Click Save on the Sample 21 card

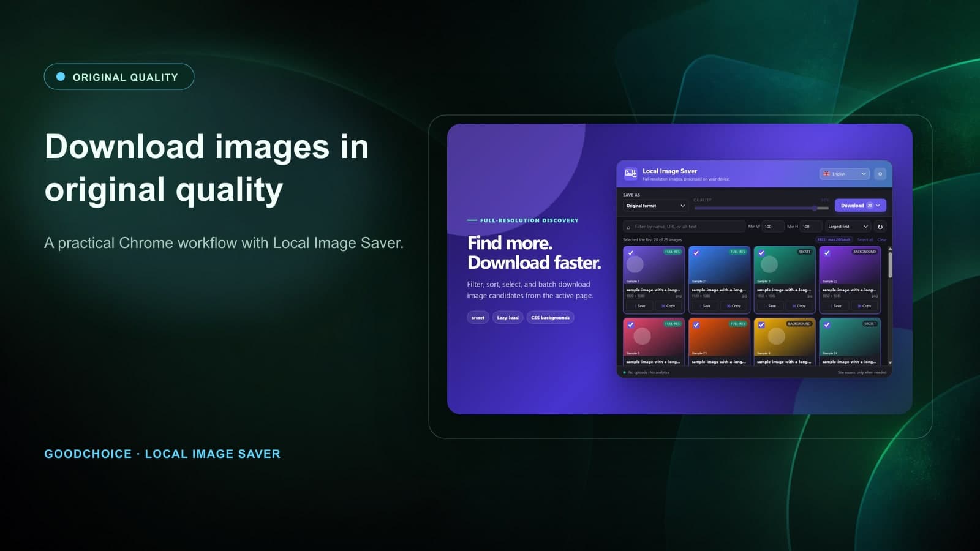[705, 306]
